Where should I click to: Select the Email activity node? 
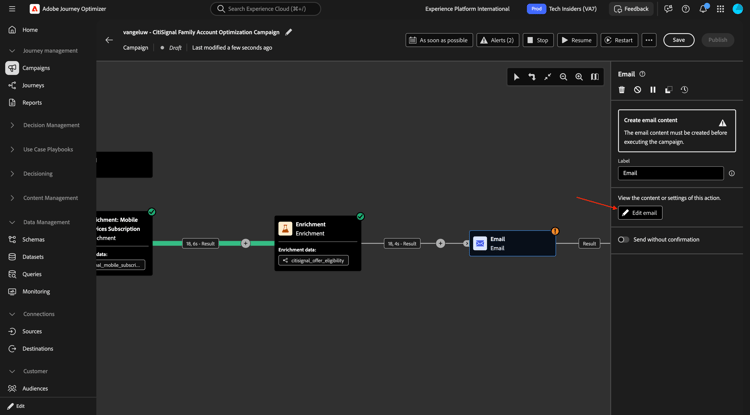point(512,243)
